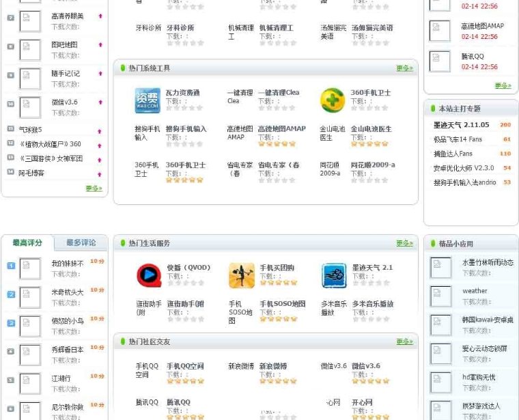
Task: Open the 高德地图AMAP bold title link
Action: click(281, 128)
